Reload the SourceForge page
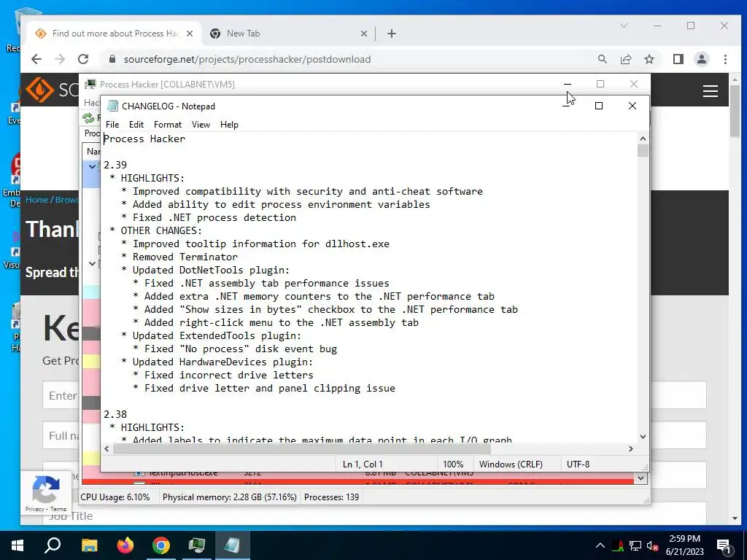Image resolution: width=747 pixels, height=560 pixels. click(x=83, y=59)
